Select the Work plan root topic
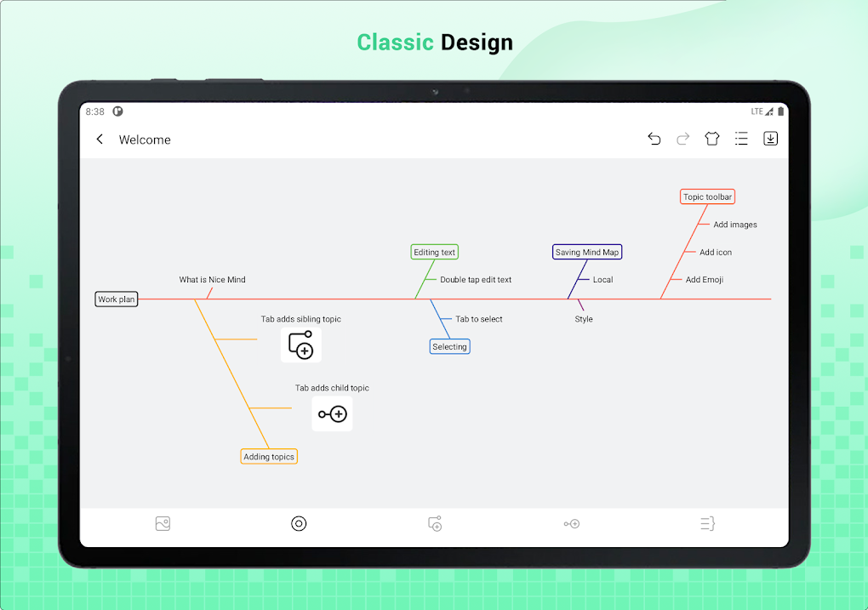Viewport: 868px width, 610px height. point(116,299)
